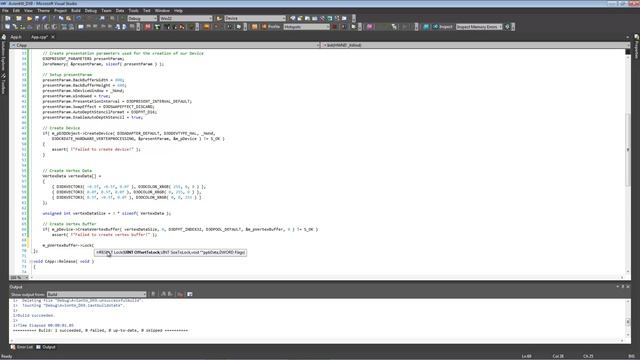Image resolution: width=640 pixels, height=360 pixels.
Task: Click the code line m_pVertexBuffer->Lock(
Action: tap(68, 245)
